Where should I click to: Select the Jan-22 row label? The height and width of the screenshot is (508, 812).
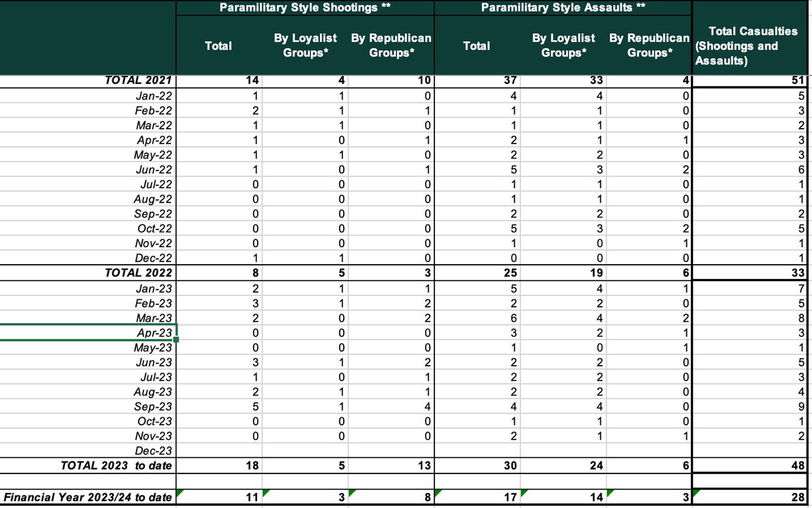pos(156,96)
